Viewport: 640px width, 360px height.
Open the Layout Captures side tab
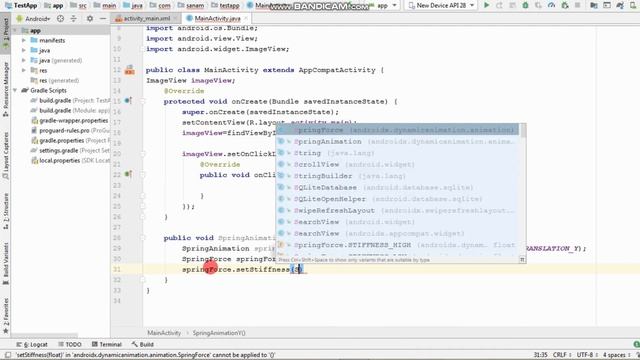coord(5,156)
